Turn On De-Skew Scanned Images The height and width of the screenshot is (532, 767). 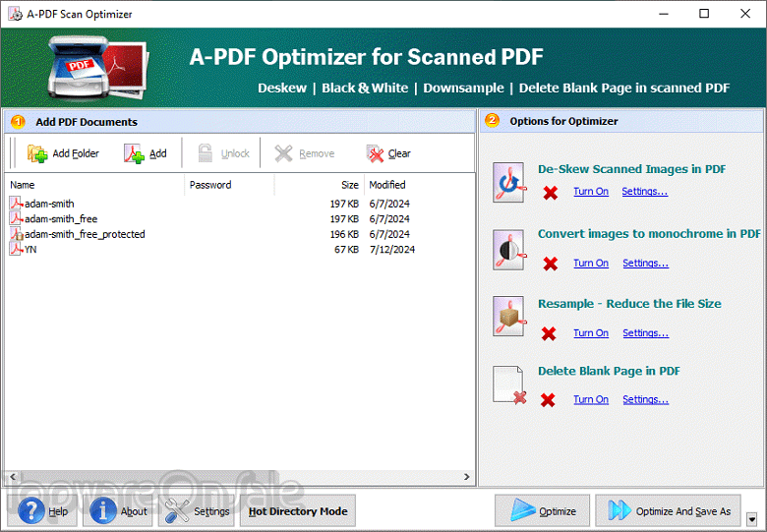[x=591, y=191]
